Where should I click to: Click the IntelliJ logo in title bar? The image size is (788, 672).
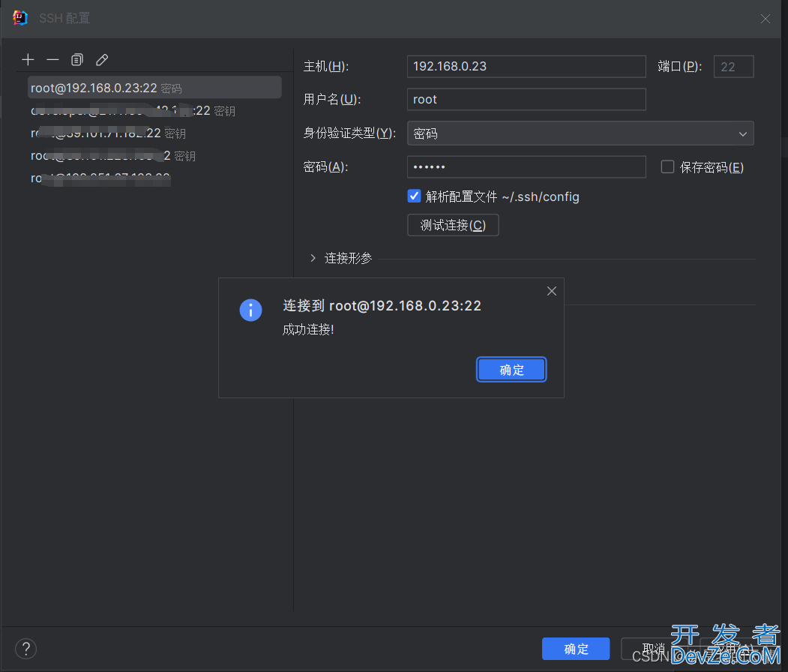pyautogui.click(x=19, y=18)
